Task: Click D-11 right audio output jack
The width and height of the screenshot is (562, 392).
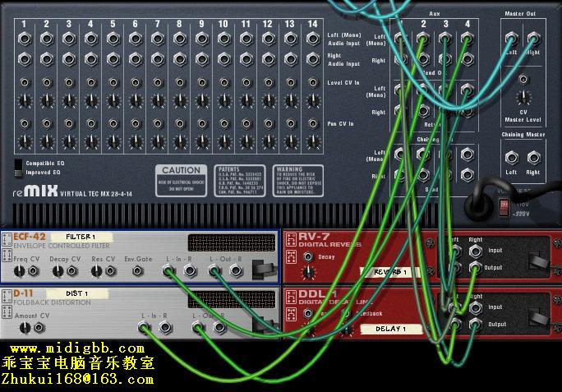Action: 219,327
